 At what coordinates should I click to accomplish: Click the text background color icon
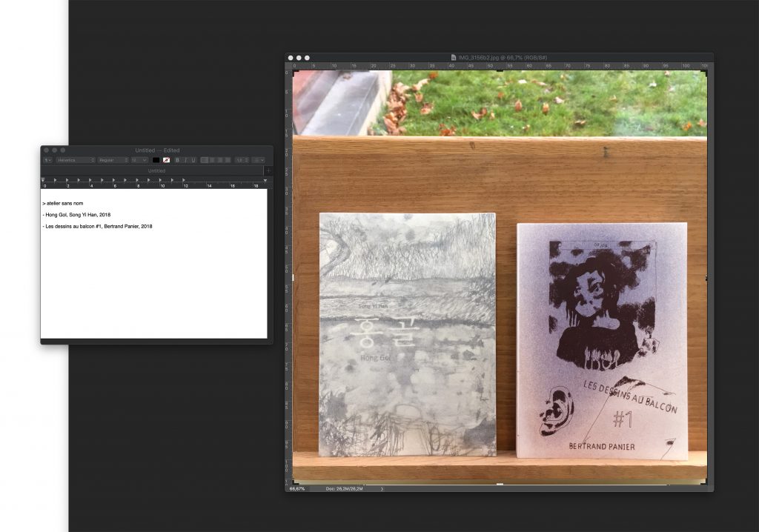[x=167, y=160]
